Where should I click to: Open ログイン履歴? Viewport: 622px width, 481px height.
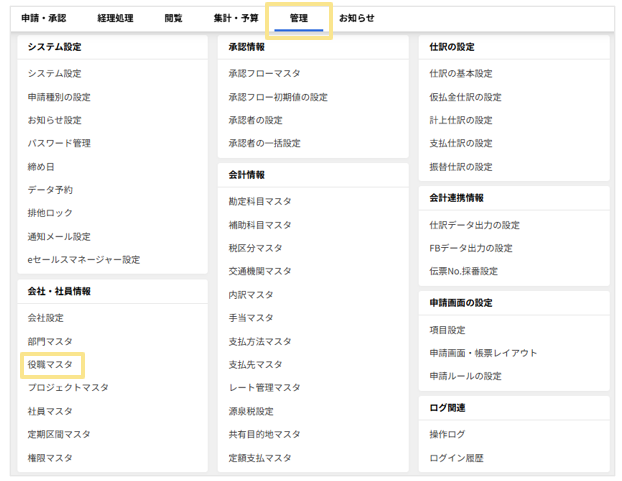point(456,458)
